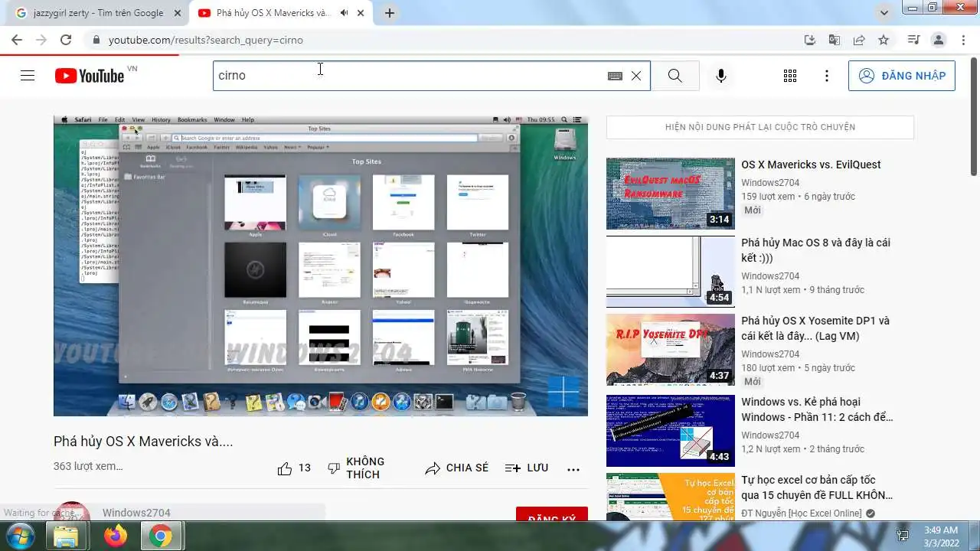Run search with the magnifier button
The height and width of the screenshot is (551, 980).
tap(675, 76)
